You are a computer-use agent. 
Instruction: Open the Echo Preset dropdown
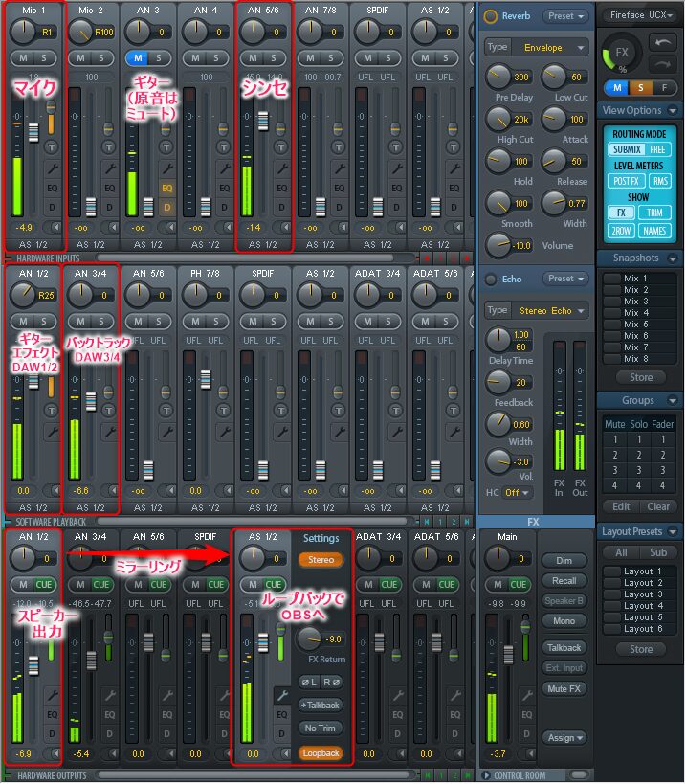[565, 279]
